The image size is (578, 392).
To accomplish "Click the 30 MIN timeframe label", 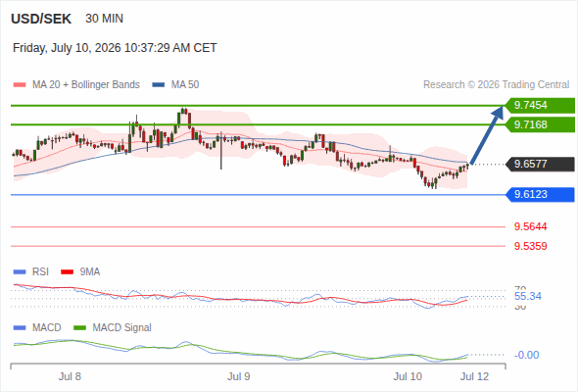I will pos(104,19).
